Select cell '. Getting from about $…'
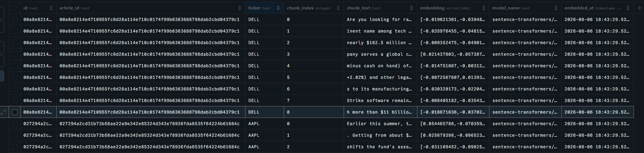The width and height of the screenshot is (644, 153). (x=380, y=135)
